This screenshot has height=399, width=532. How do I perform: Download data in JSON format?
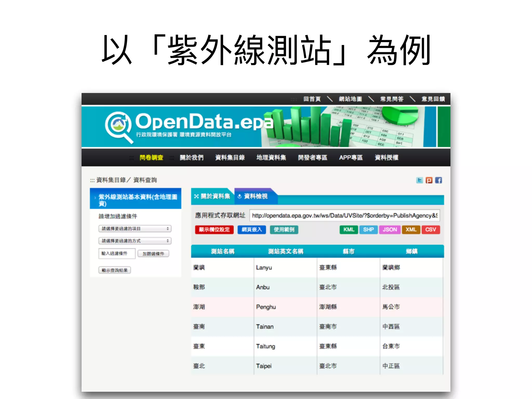tap(390, 230)
